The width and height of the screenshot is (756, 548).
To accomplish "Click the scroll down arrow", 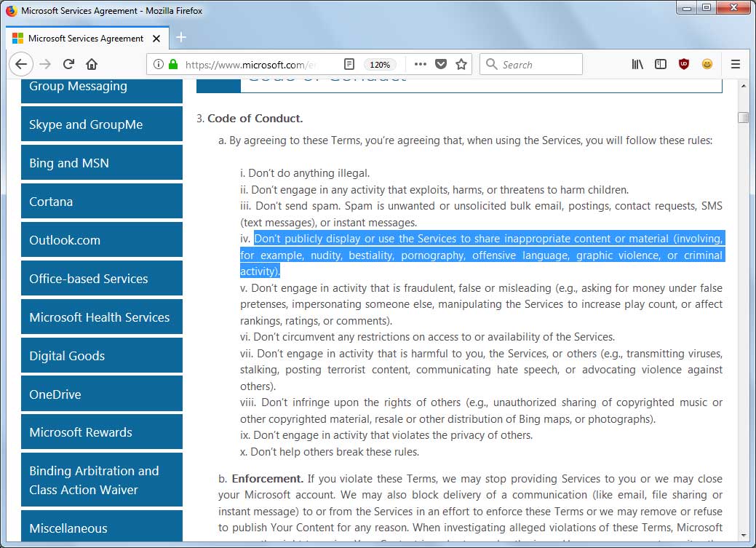I will 744,536.
